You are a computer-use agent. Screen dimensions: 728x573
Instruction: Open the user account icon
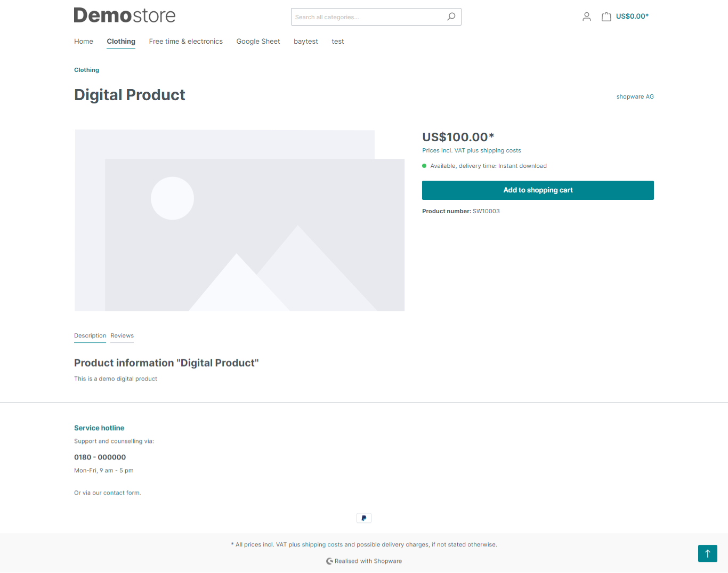[587, 17]
